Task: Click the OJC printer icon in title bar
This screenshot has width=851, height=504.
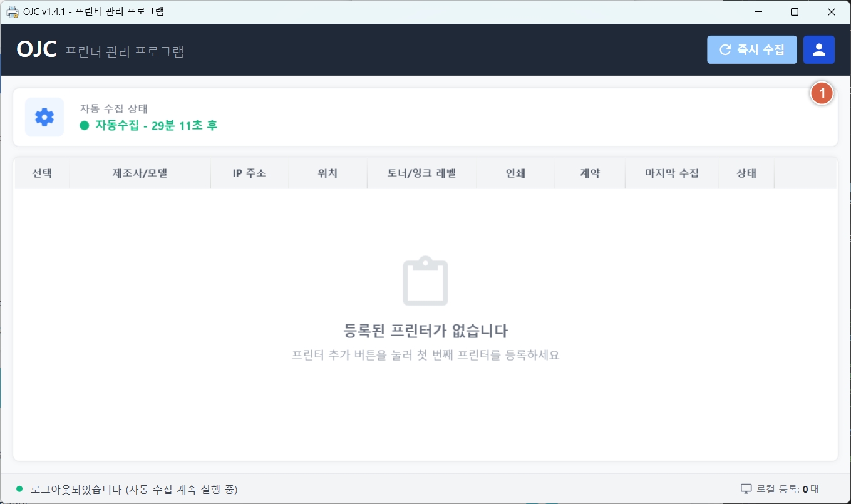Action: click(x=12, y=12)
